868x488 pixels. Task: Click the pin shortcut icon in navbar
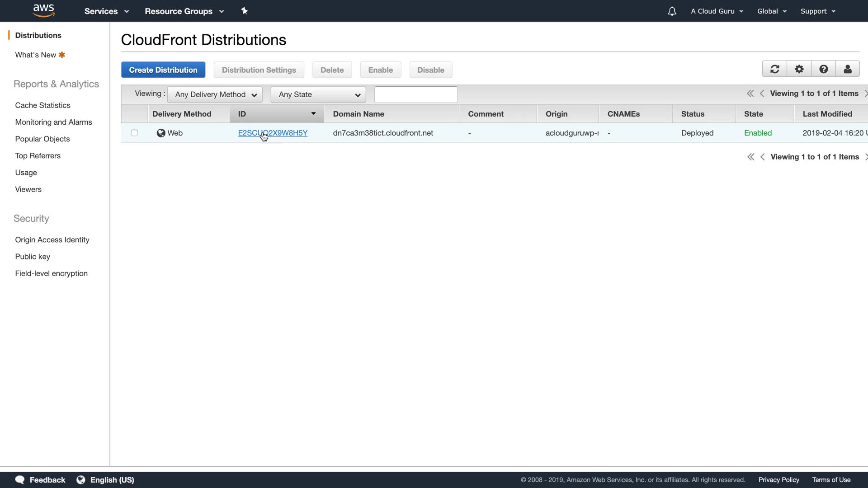pyautogui.click(x=245, y=11)
